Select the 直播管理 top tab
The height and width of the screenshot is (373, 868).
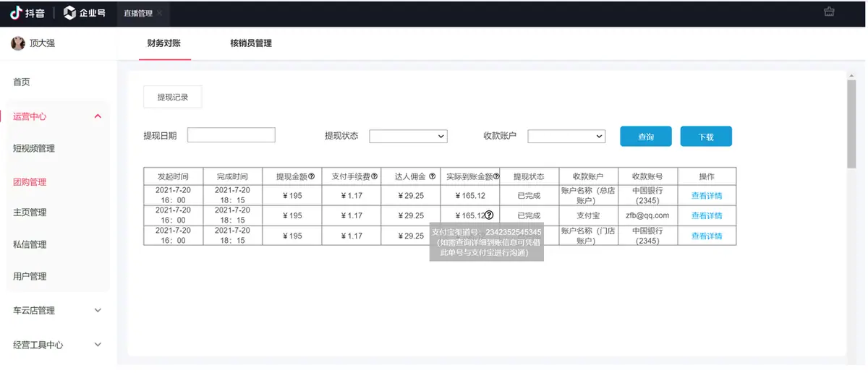(x=137, y=14)
